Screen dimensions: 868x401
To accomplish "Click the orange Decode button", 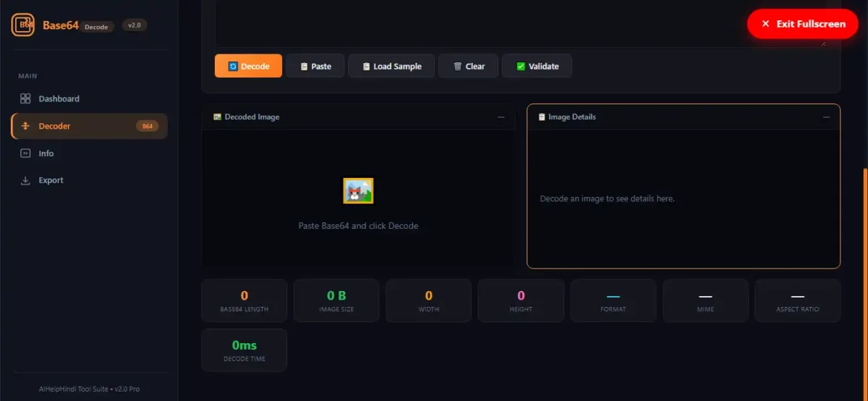I will (248, 66).
